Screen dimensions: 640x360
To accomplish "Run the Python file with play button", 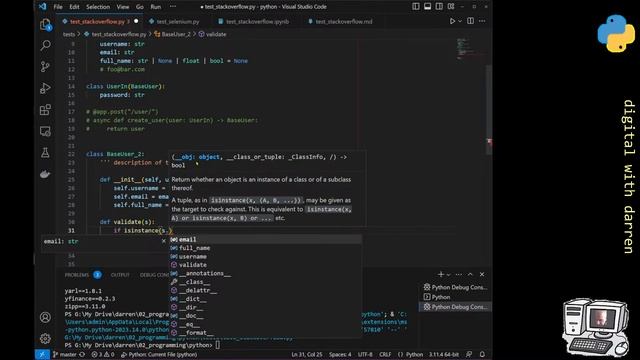I will [x=452, y=21].
